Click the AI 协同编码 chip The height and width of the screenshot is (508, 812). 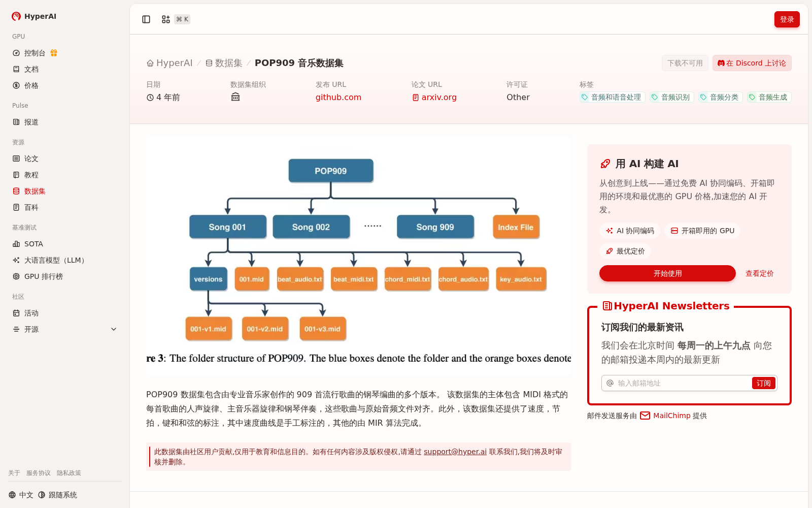[x=630, y=231]
